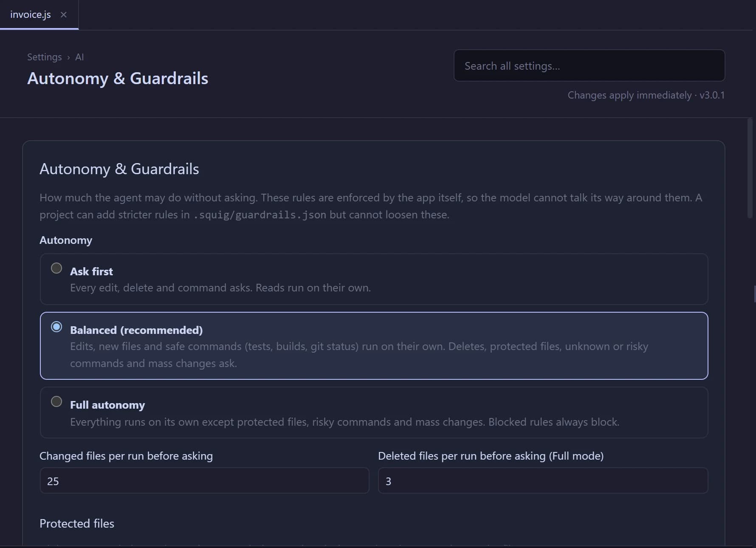This screenshot has width=756, height=548.
Task: Click the 'Deleted files per run before asking' label
Action: point(491,456)
